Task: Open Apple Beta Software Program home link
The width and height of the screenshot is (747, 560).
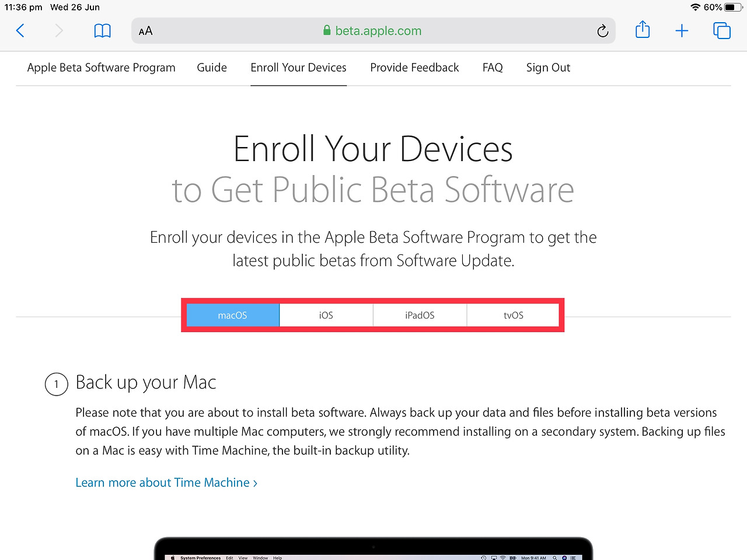Action: click(x=102, y=68)
